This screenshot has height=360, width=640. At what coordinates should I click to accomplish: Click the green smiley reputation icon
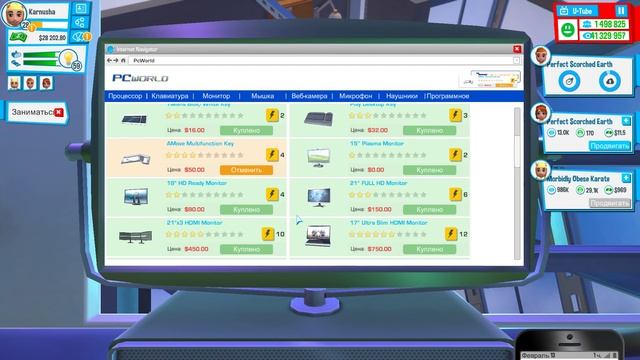[568, 30]
